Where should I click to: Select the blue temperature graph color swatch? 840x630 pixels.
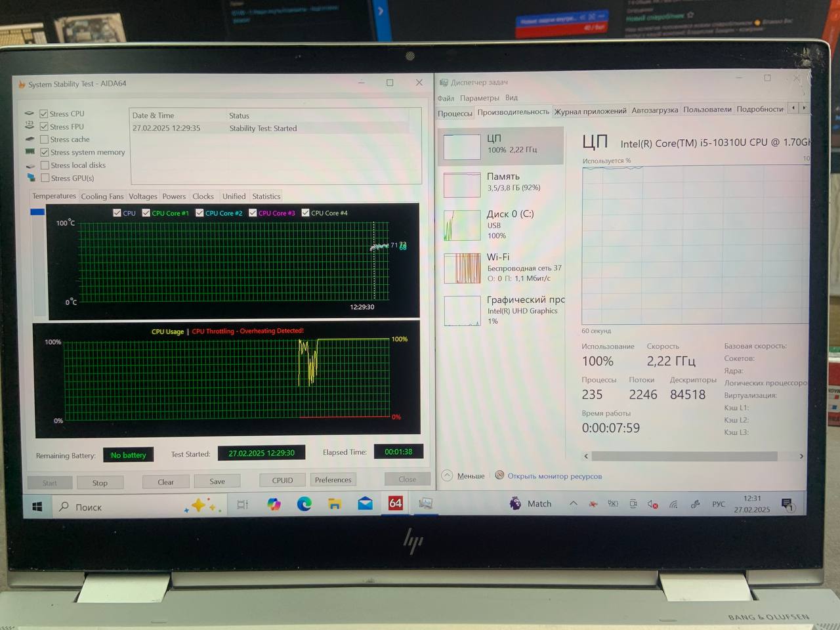(x=37, y=212)
